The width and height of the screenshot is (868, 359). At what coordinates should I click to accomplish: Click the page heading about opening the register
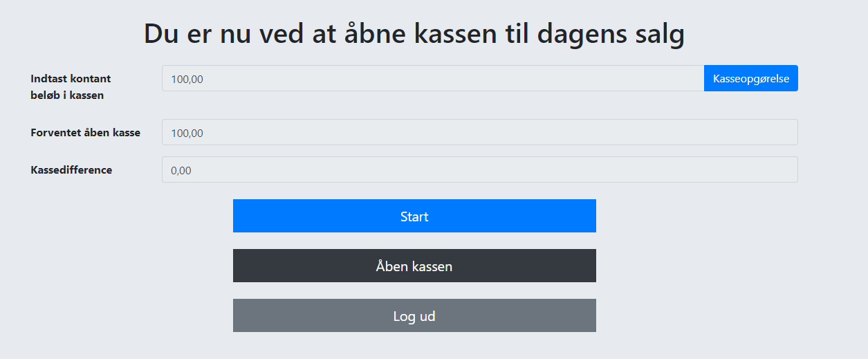pyautogui.click(x=414, y=34)
